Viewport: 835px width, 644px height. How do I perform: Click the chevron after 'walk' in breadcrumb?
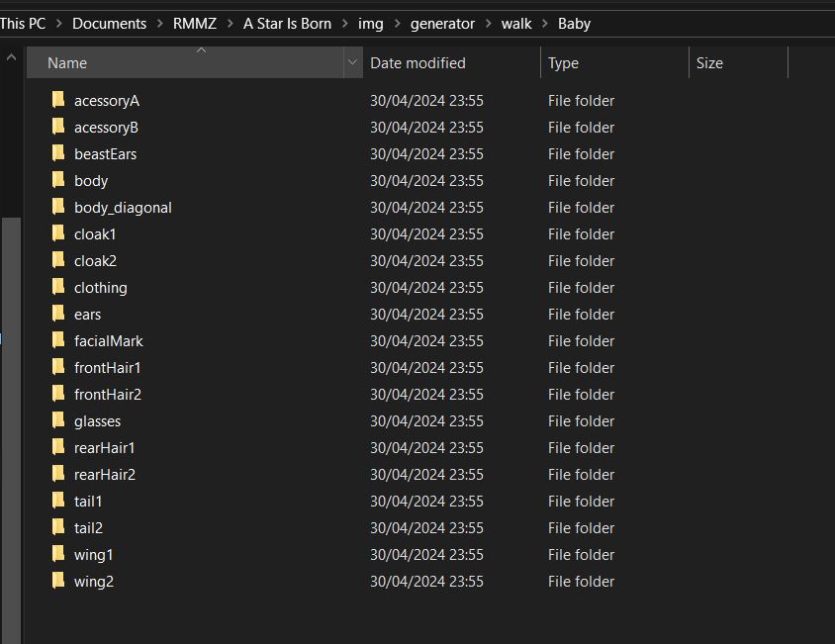545,24
